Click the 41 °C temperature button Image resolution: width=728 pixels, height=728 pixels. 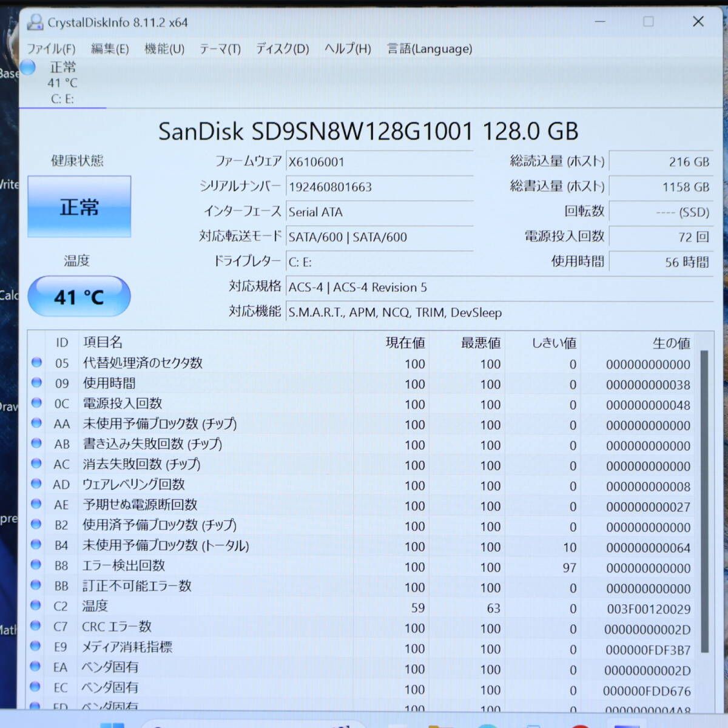click(x=79, y=297)
